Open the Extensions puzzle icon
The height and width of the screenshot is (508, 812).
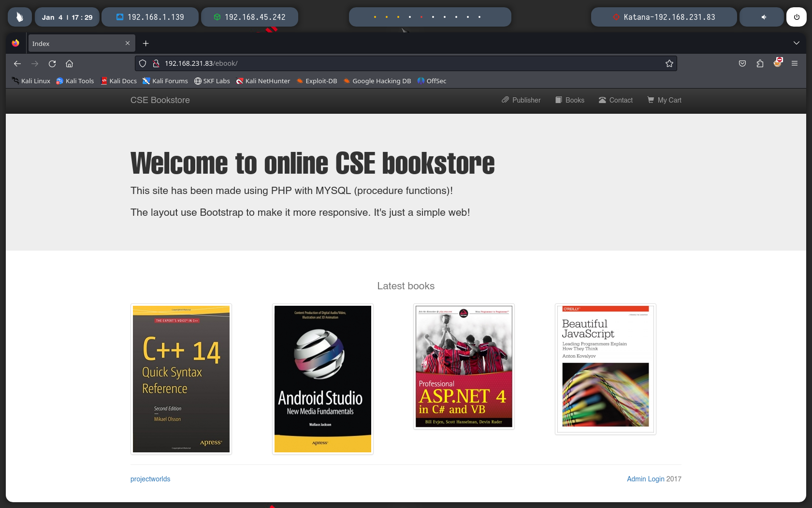tap(760, 63)
